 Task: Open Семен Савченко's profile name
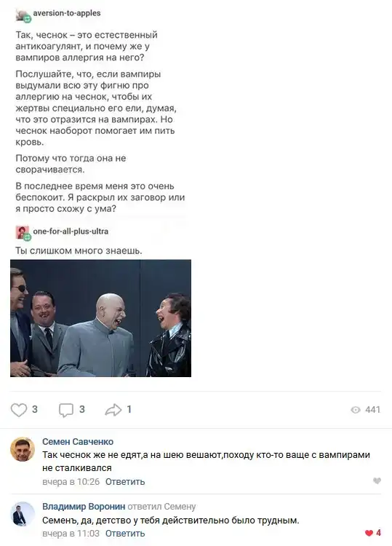[x=78, y=442]
